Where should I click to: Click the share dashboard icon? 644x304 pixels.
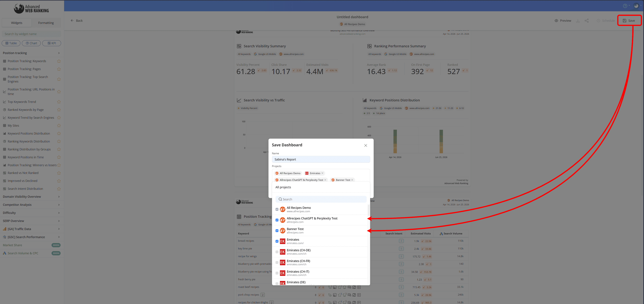pyautogui.click(x=587, y=21)
